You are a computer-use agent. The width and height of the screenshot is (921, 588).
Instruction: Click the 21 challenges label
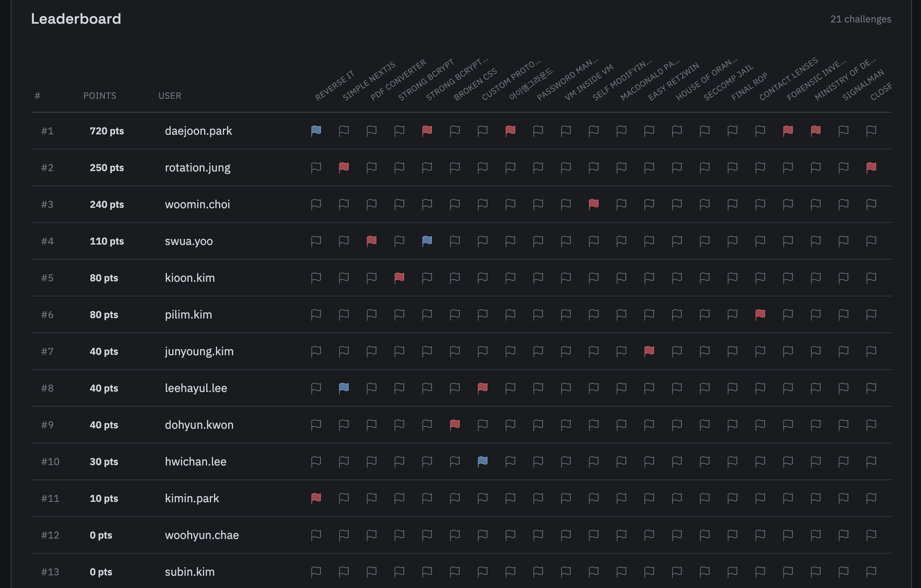(861, 19)
